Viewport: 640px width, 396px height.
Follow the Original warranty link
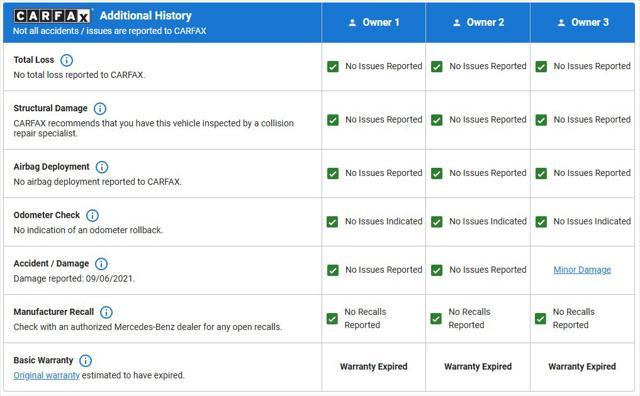click(47, 375)
